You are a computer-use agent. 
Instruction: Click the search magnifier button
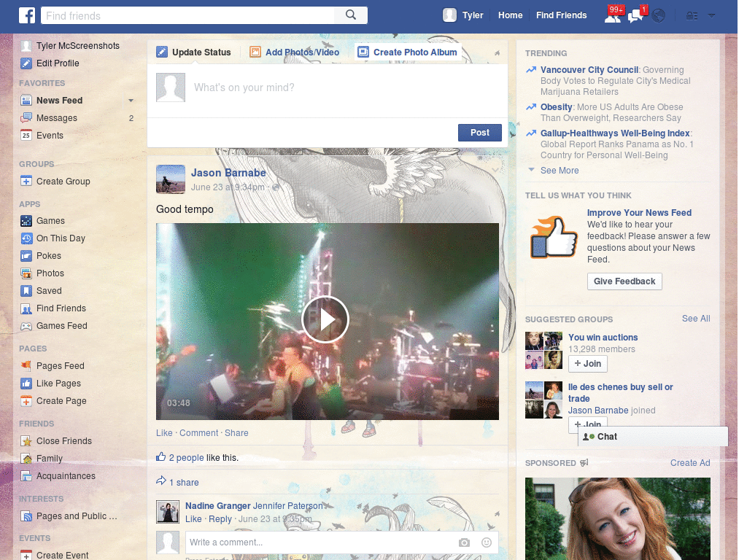[351, 15]
